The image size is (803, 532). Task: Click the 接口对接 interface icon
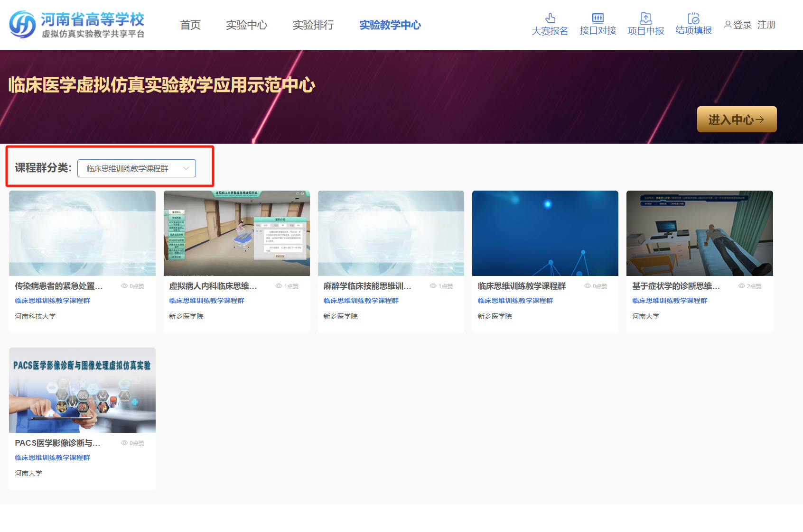(597, 18)
